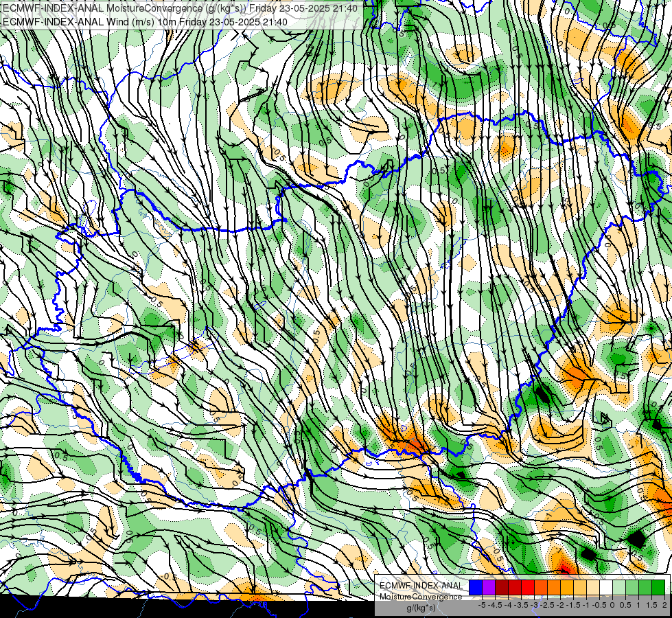The width and height of the screenshot is (672, 618).
Task: Click the MoistureConvergence title line at top
Action: [x=180, y=8]
